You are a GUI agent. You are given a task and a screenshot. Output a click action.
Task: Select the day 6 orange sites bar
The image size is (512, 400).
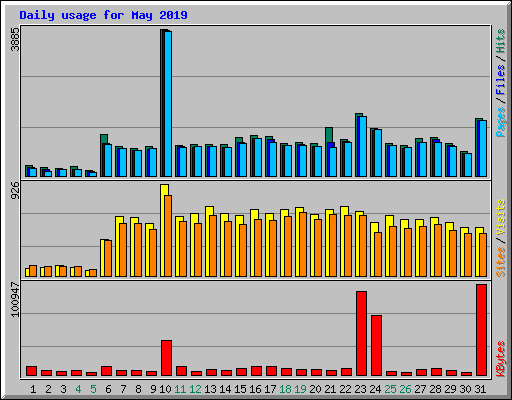108,258
